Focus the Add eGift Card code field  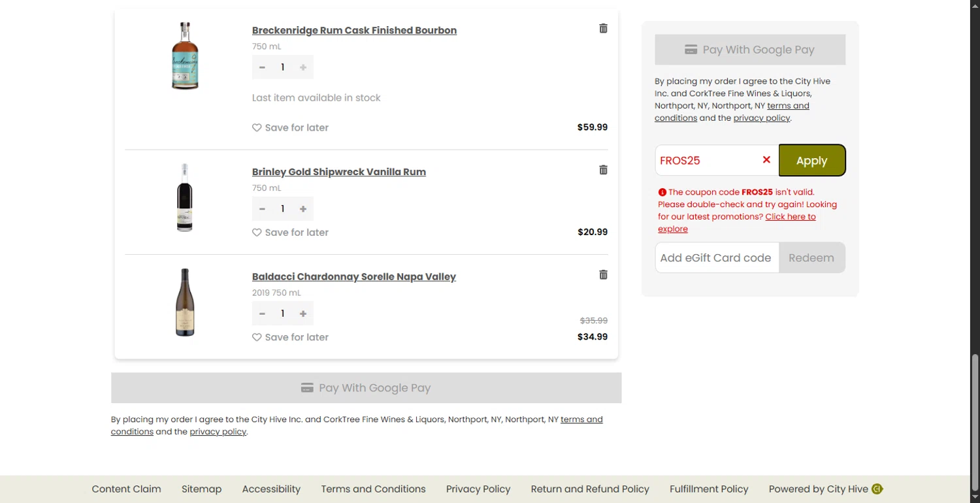point(717,258)
